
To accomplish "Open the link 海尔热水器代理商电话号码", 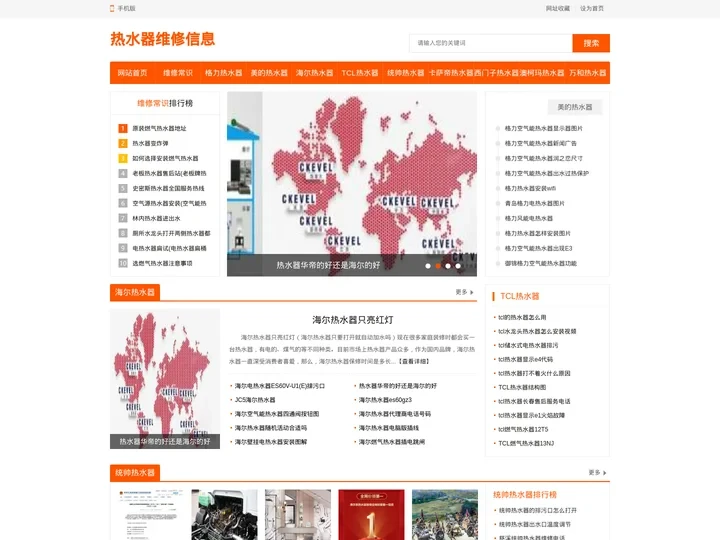I will click(x=395, y=414).
